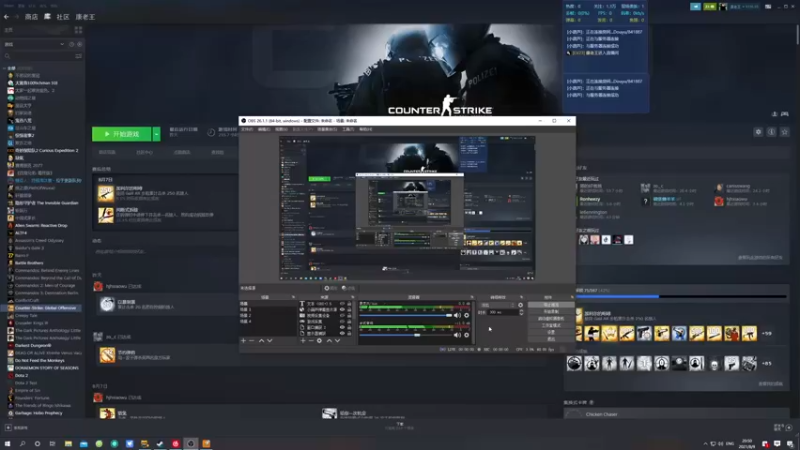Screen dimensions: 800x450
Task: Click the green 开始游戏 play button
Action: 121,134
